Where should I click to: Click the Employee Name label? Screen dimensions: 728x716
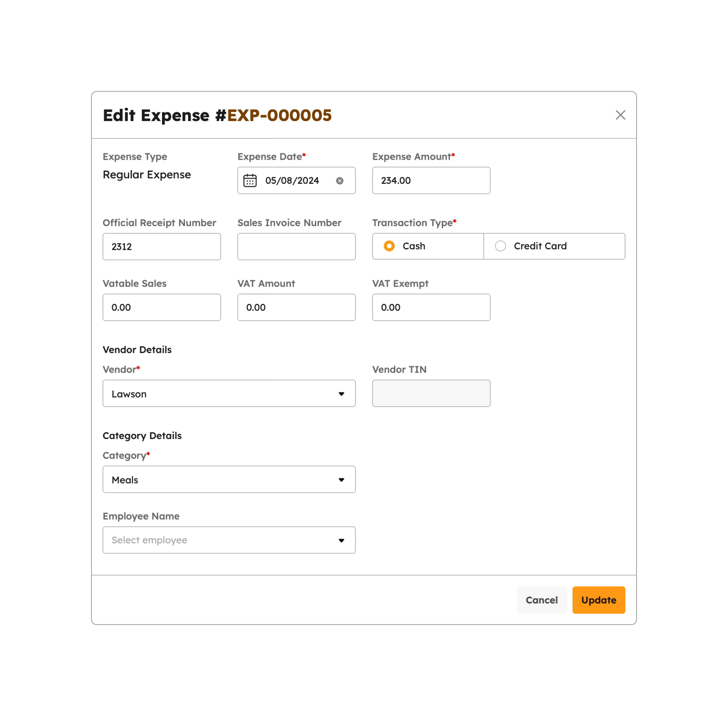click(141, 516)
